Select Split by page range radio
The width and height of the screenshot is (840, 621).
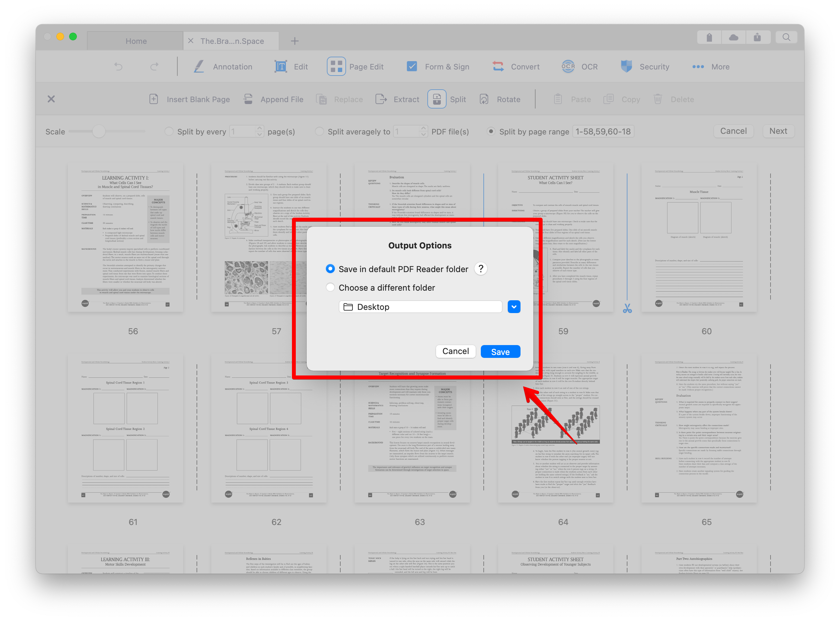(491, 131)
